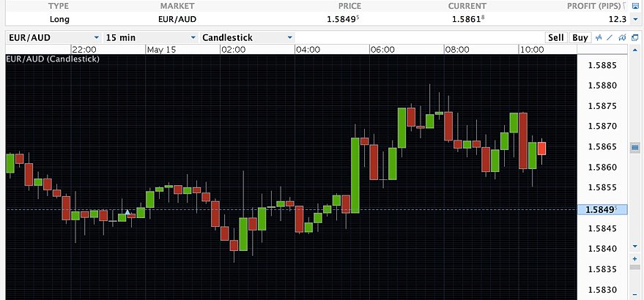644x300 pixels.
Task: Click the latest red candlestick
Action: click(x=541, y=149)
